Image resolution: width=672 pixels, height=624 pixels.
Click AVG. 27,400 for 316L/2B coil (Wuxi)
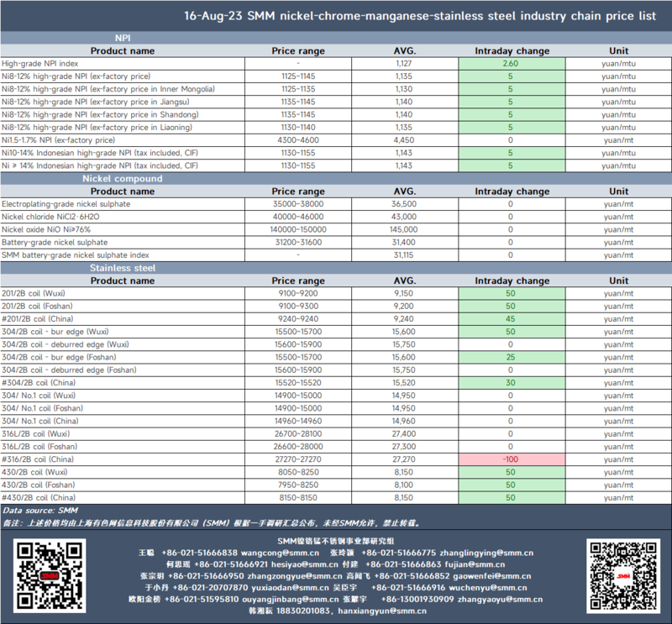[404, 433]
